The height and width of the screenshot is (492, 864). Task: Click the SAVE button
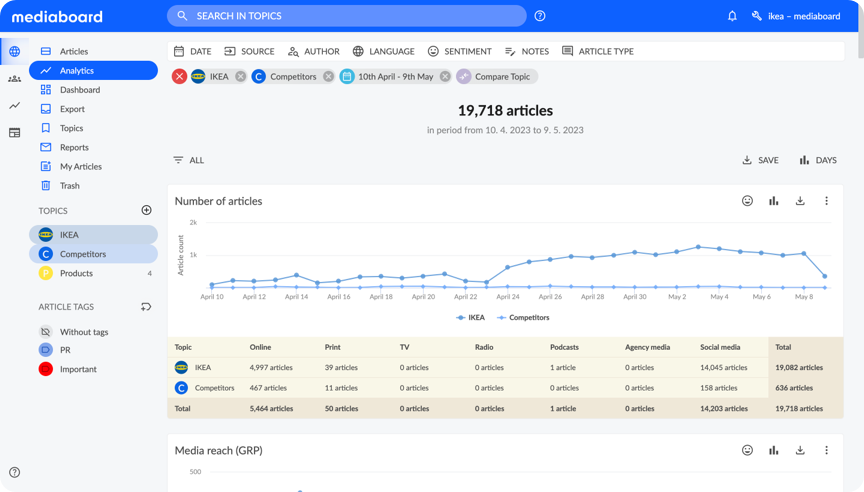(760, 160)
